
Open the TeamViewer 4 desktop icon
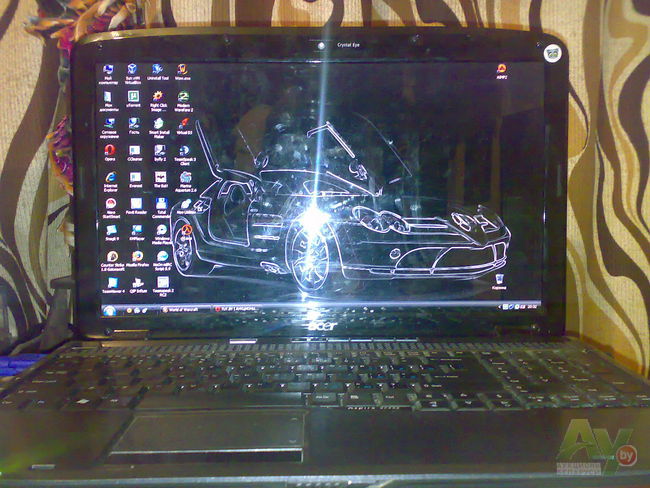pyautogui.click(x=112, y=284)
